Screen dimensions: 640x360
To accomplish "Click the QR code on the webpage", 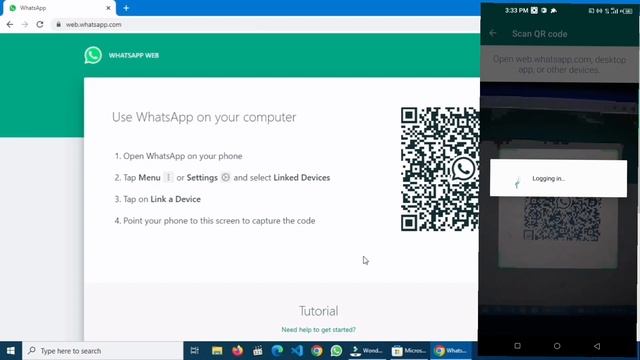I will pos(440,169).
